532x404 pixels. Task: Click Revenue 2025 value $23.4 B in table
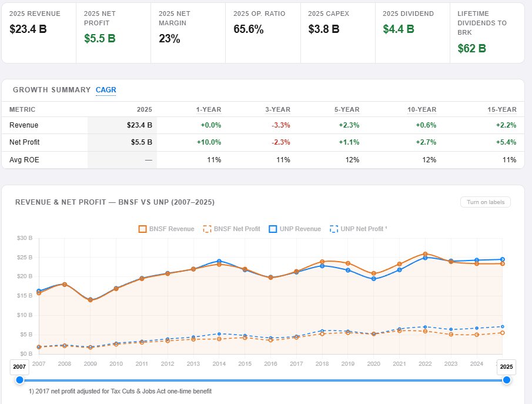click(139, 125)
